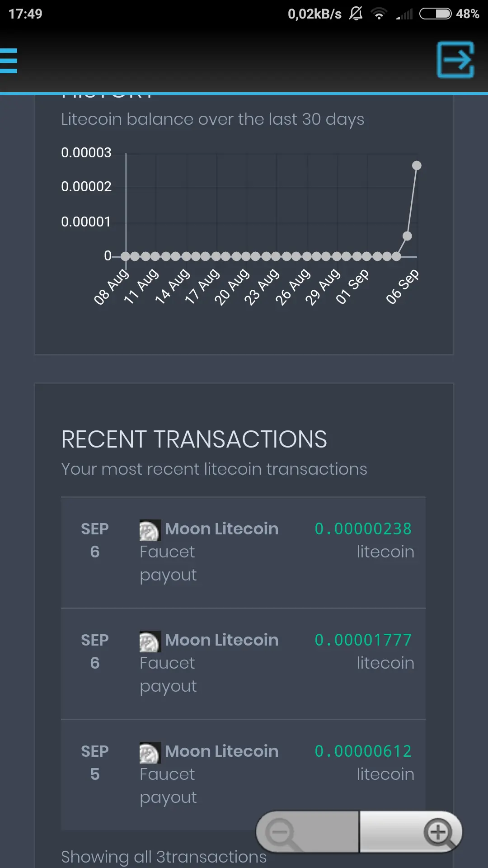Tap the Recent Transactions heading
Screen dimensions: 488x868
coord(194,439)
